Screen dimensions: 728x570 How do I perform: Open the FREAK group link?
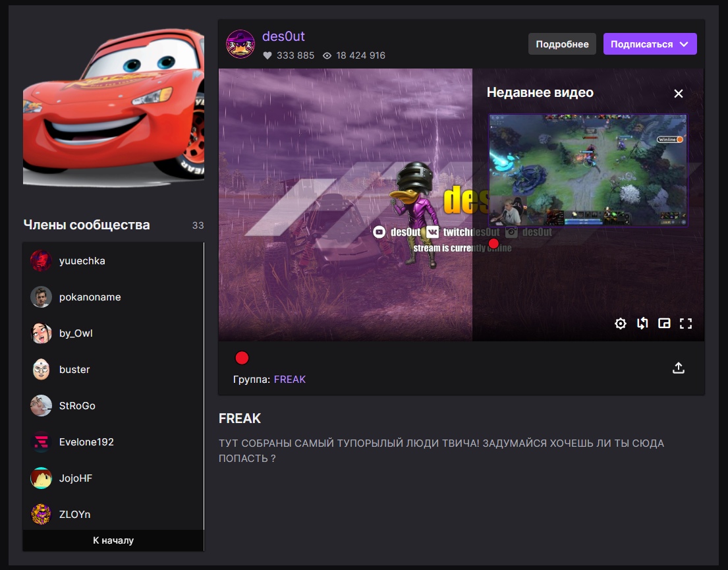point(290,380)
